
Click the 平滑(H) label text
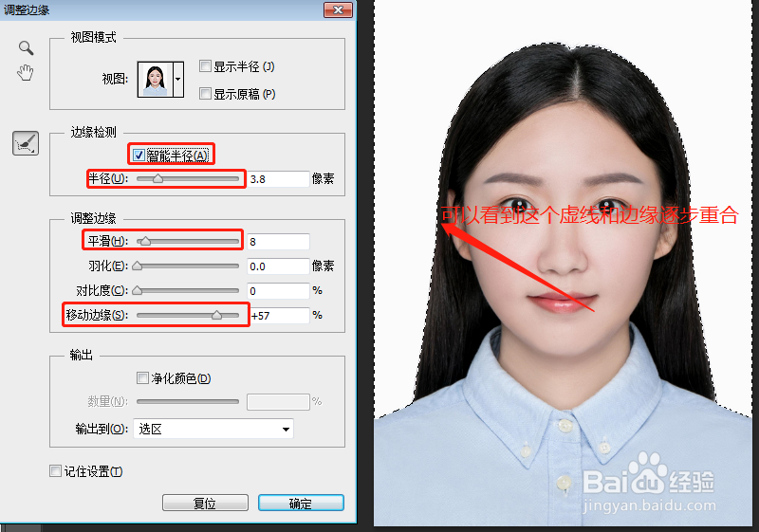(108, 241)
